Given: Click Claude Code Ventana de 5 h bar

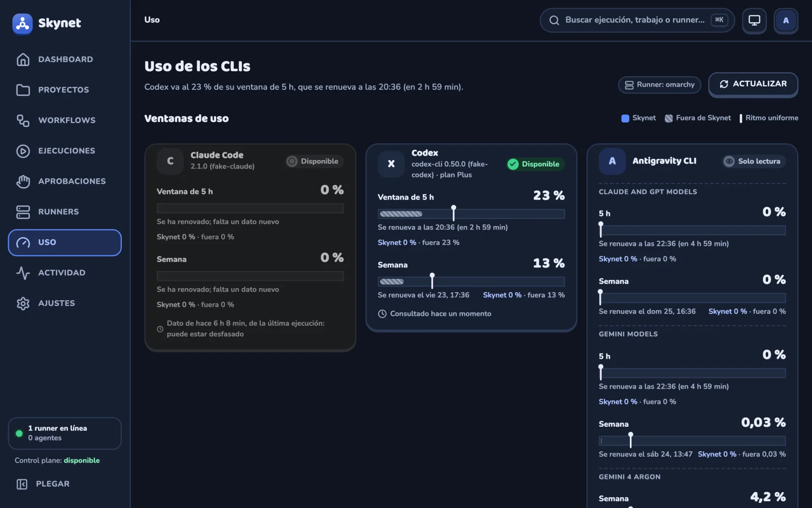Looking at the screenshot, I should click(x=250, y=208).
